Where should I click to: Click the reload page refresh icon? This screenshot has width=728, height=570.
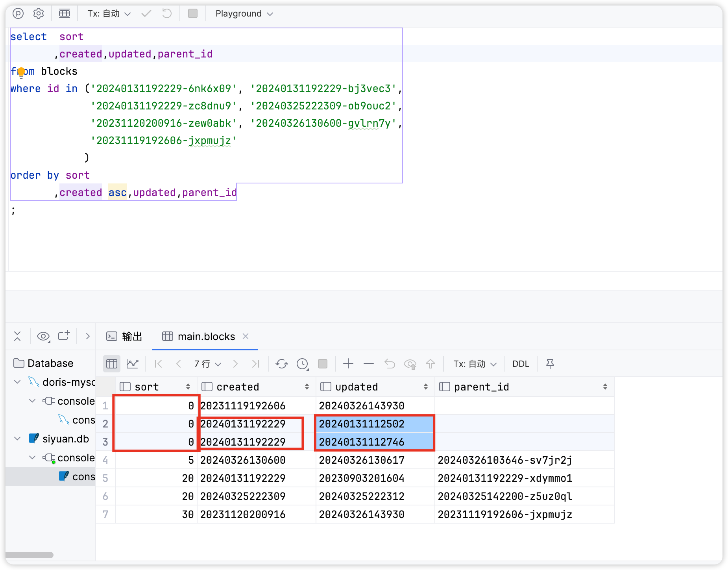[x=282, y=364]
